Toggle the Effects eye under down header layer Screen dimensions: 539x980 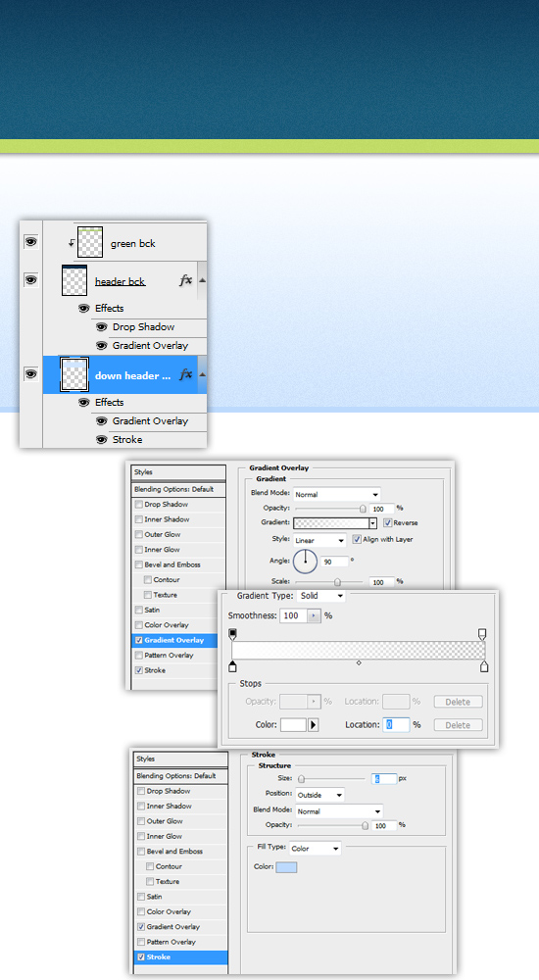tap(83, 403)
